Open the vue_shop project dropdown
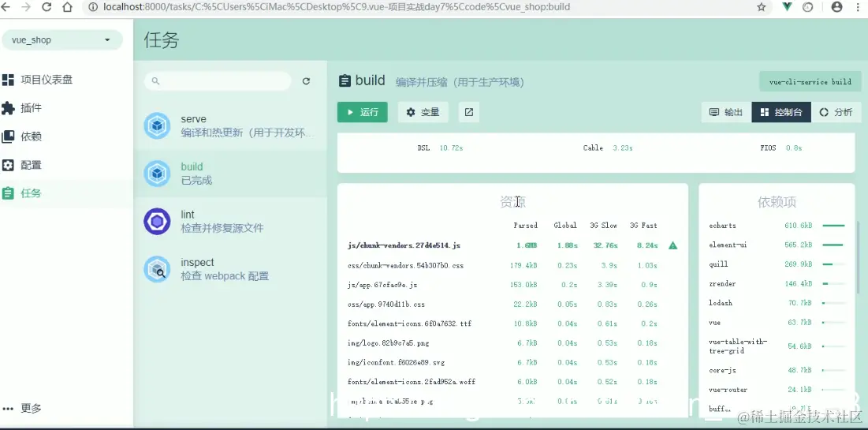This screenshot has width=868, height=430. (x=62, y=40)
